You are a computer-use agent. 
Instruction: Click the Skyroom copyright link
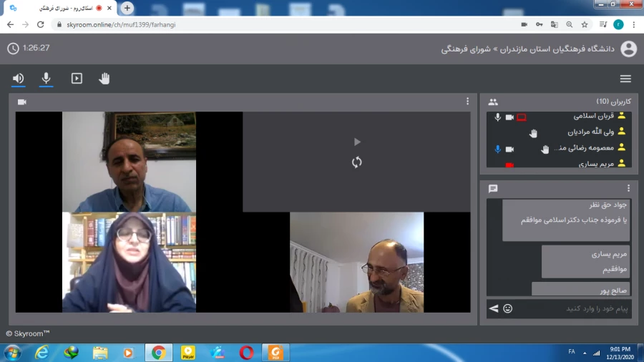coord(28,333)
